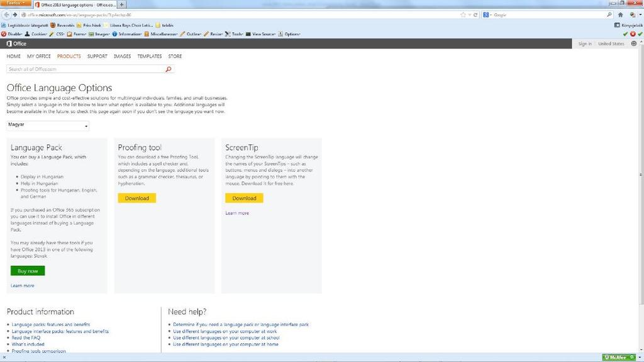Open the Options menu in the developer toolbar
The width and height of the screenshot is (644, 362).
pos(289,34)
